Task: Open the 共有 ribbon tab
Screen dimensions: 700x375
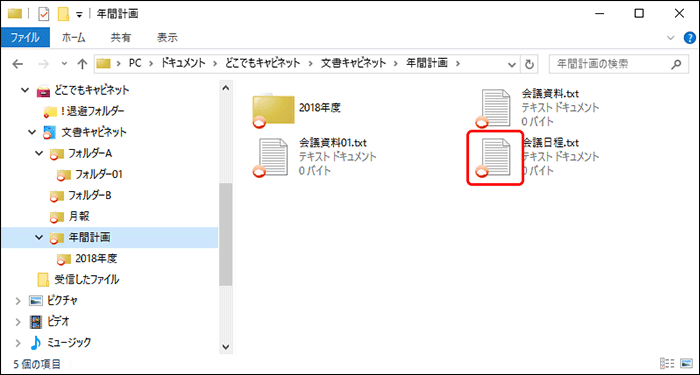Action: click(x=121, y=38)
